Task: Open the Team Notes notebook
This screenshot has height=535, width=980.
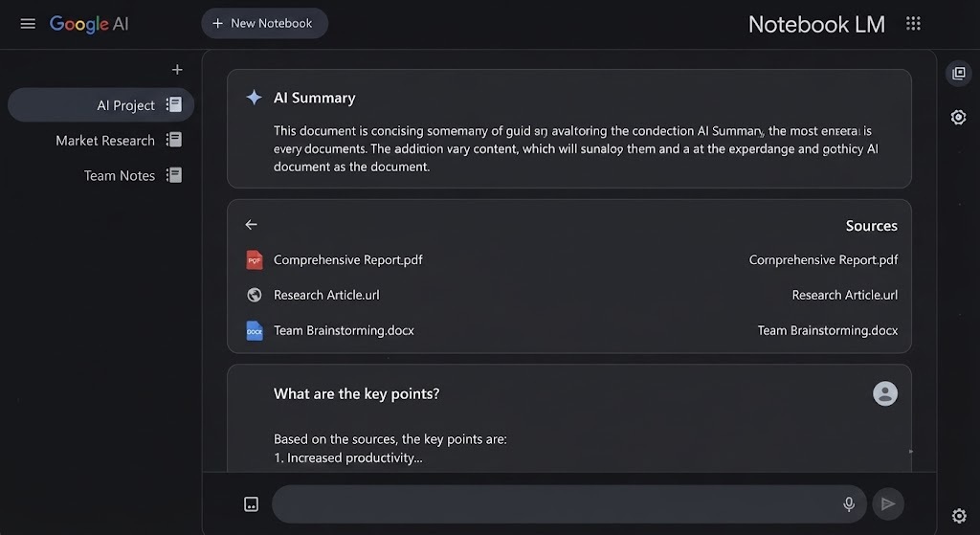Action: [x=132, y=176]
